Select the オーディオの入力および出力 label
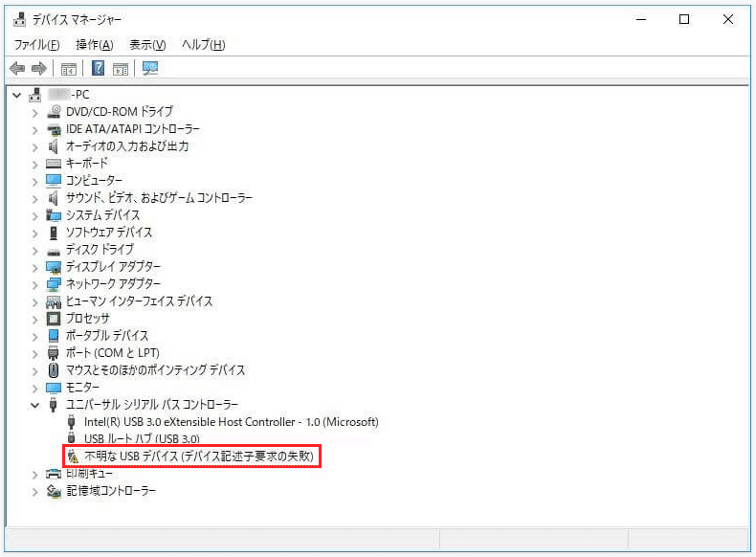This screenshot has height=557, width=756. [127, 146]
